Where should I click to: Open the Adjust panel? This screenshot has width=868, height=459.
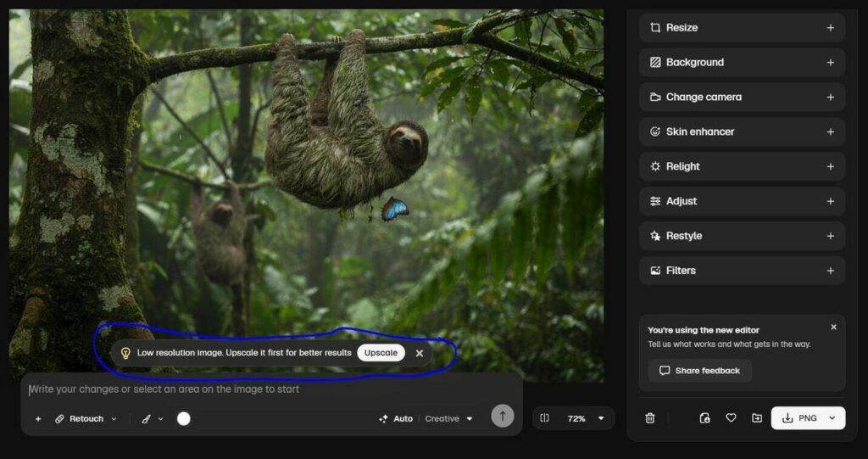(x=742, y=201)
